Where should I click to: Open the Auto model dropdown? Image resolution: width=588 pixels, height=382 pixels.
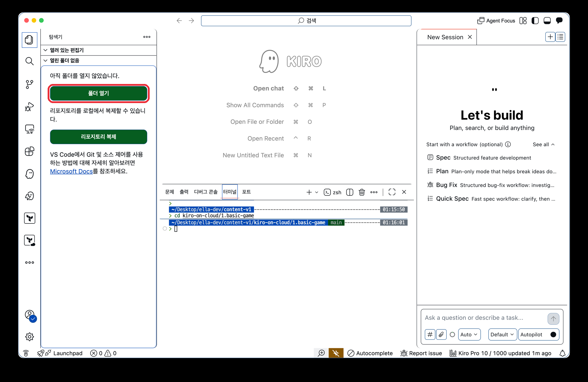point(469,334)
